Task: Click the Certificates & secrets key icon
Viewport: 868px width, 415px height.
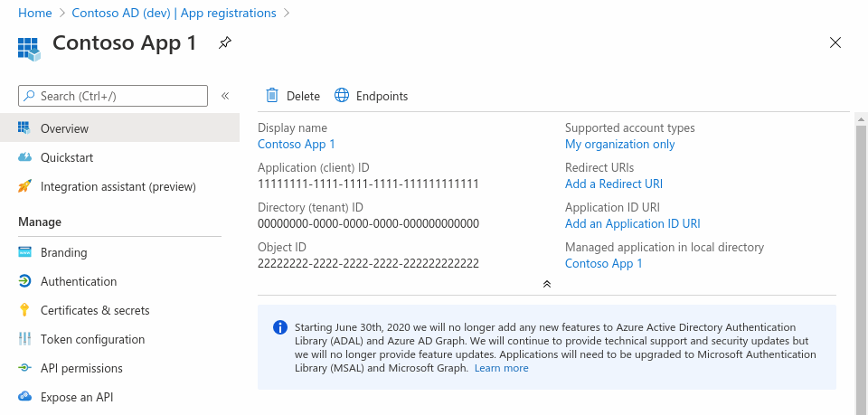Action: pyautogui.click(x=24, y=310)
